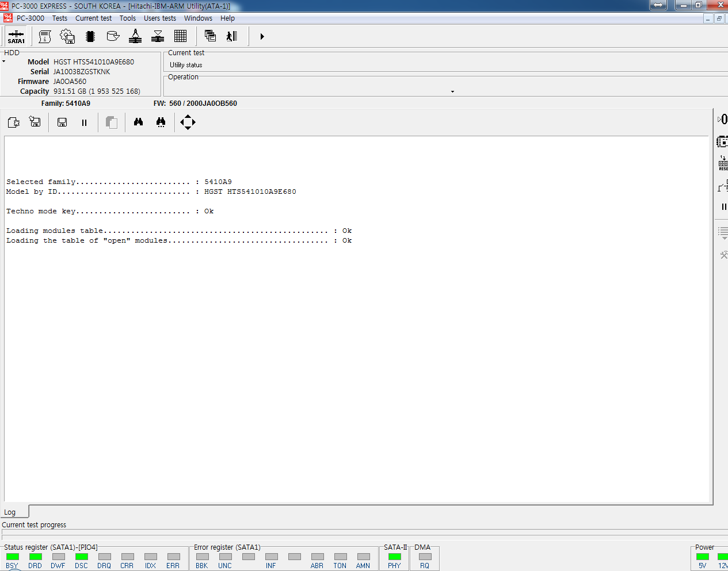Save the log using the floppy icon
This screenshot has width=728, height=571.
point(62,122)
